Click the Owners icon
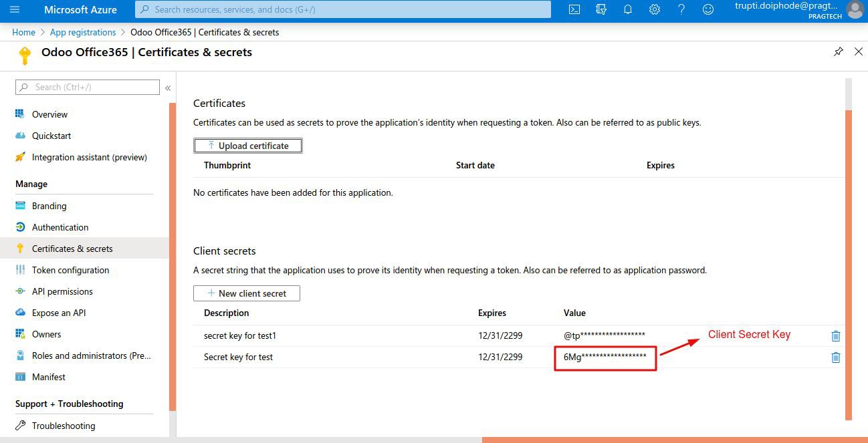The width and height of the screenshot is (868, 443). (20, 334)
